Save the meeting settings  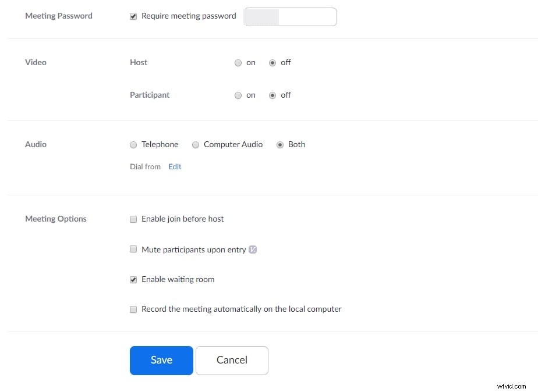pos(161,360)
